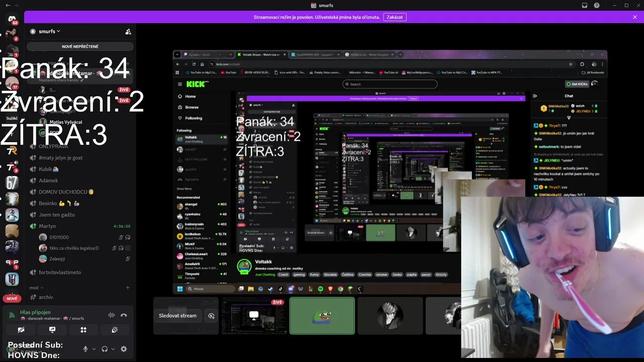Click Browse in streamed Kick sidebar

[192, 107]
